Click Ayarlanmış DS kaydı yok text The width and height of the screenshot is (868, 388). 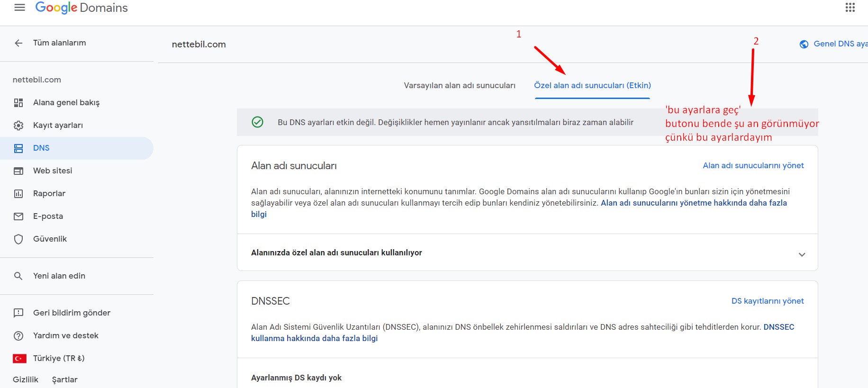point(296,378)
